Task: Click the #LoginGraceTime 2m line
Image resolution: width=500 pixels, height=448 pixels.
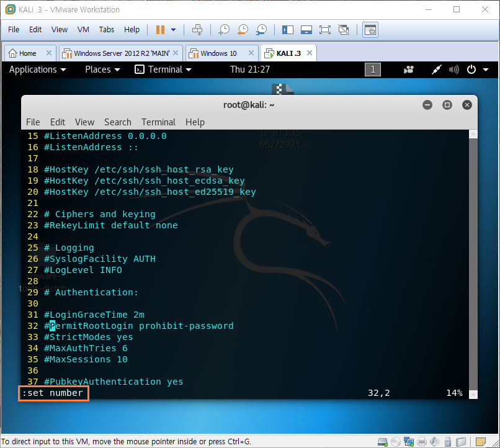Action: pos(94,315)
